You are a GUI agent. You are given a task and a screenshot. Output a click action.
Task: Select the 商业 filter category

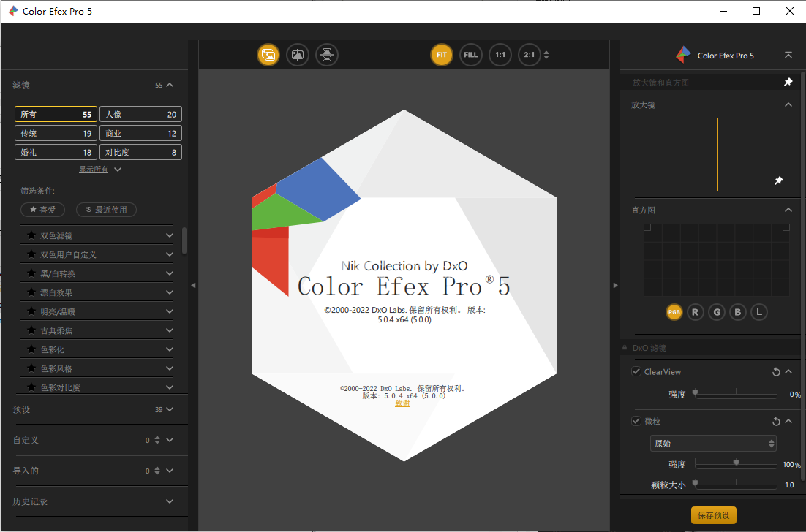141,133
